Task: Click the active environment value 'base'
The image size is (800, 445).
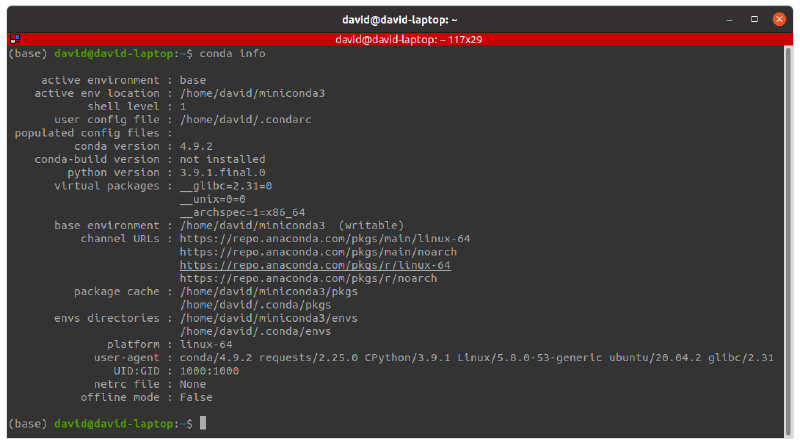Action: [x=192, y=80]
